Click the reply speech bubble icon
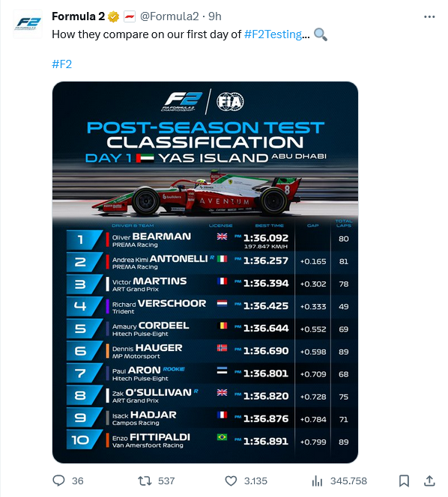The height and width of the screenshot is (497, 448). [x=58, y=481]
